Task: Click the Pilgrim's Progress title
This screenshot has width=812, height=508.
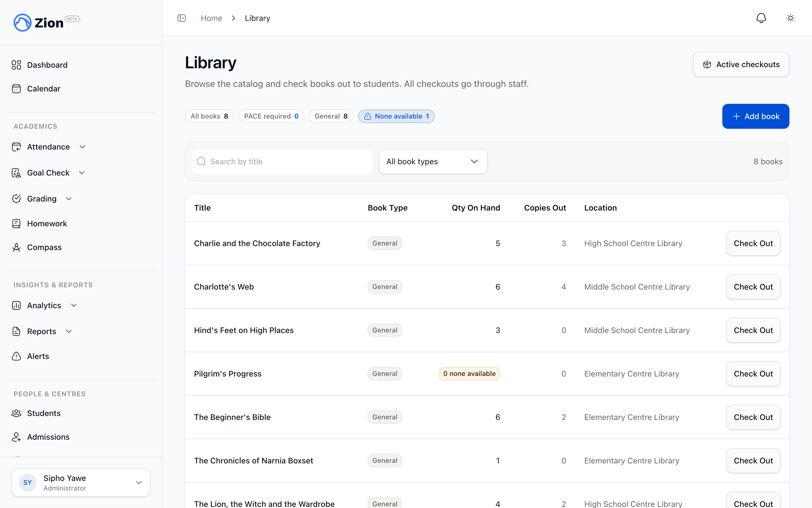Action: point(228,374)
